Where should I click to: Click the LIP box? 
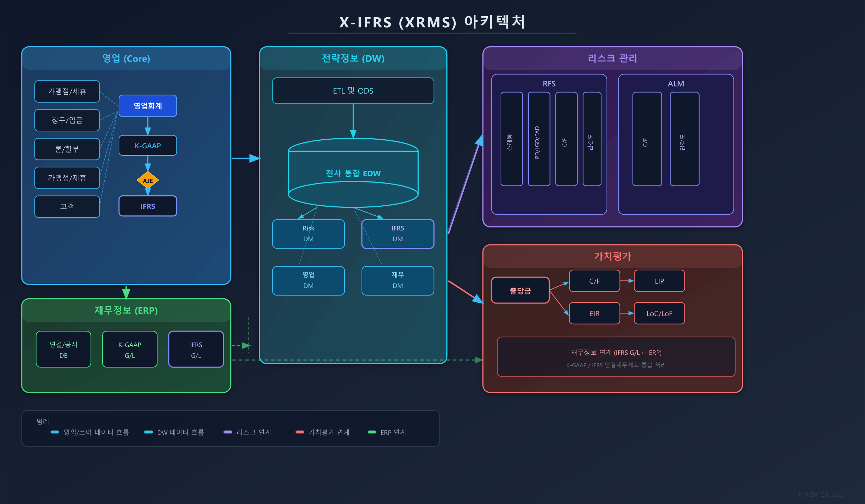click(x=659, y=281)
